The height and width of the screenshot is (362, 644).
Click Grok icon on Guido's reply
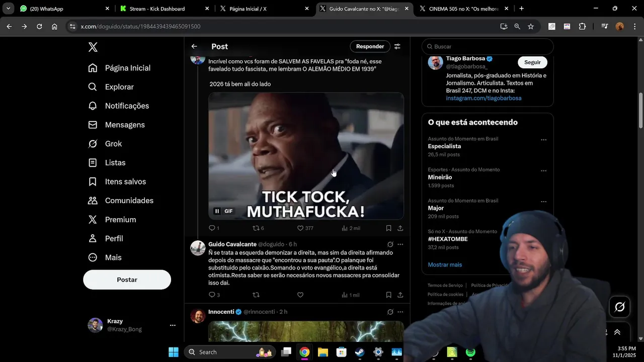(x=390, y=244)
